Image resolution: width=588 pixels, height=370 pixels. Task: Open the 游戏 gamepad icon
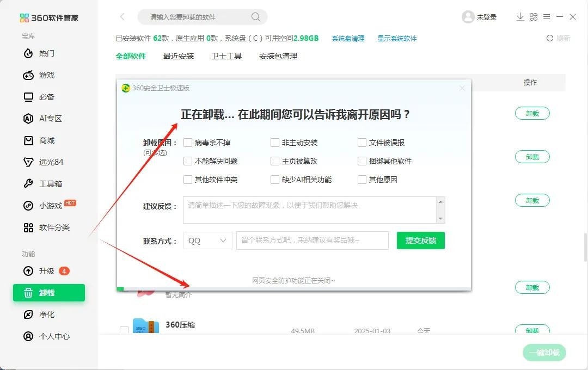pyautogui.click(x=28, y=75)
